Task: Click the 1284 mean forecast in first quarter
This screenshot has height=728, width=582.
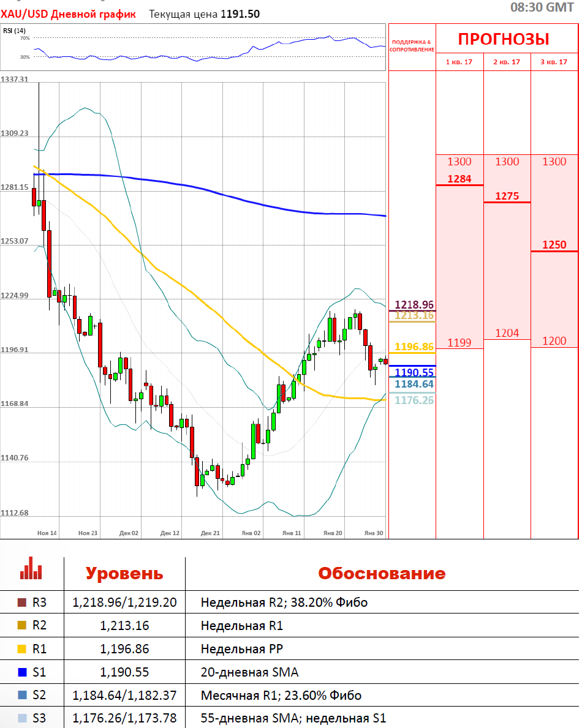Action: click(x=459, y=179)
